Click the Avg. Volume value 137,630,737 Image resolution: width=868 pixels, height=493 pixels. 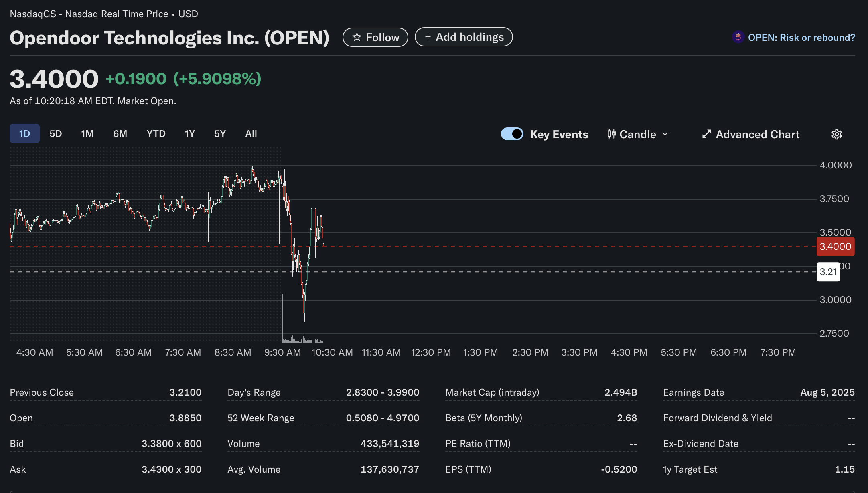click(390, 469)
